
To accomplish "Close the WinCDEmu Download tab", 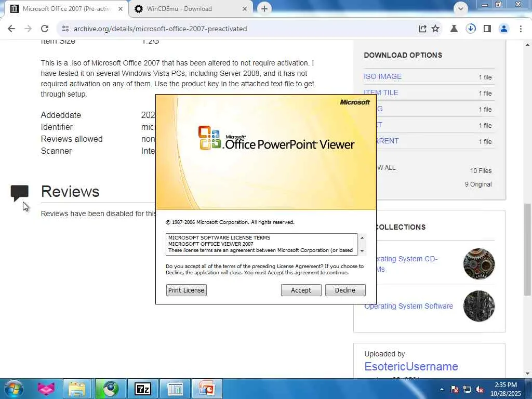I will 245,9.
